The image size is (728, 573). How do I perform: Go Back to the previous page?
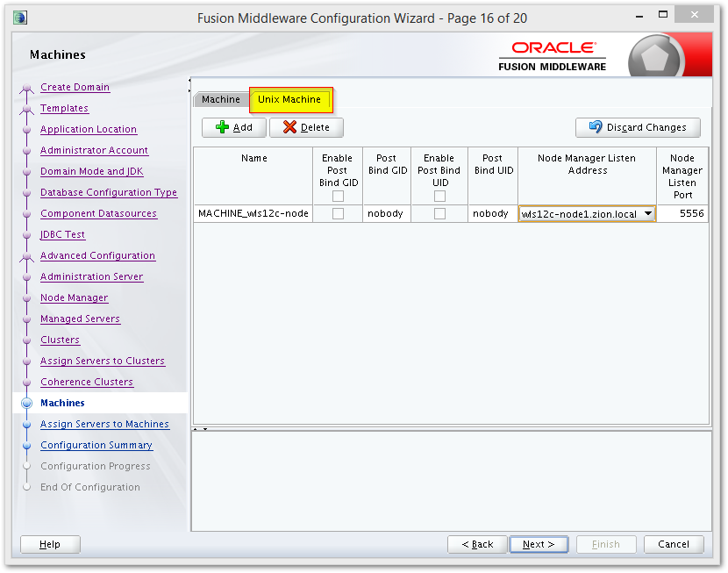pos(477,544)
